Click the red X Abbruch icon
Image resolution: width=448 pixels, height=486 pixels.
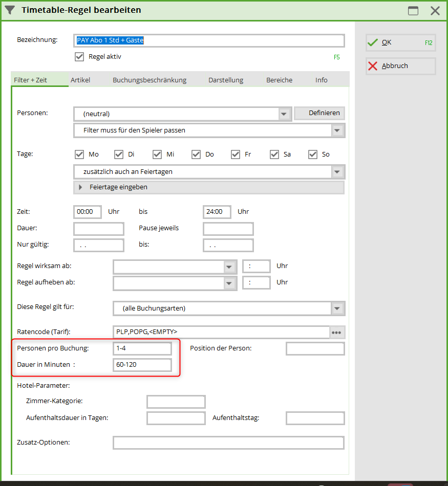(373, 65)
